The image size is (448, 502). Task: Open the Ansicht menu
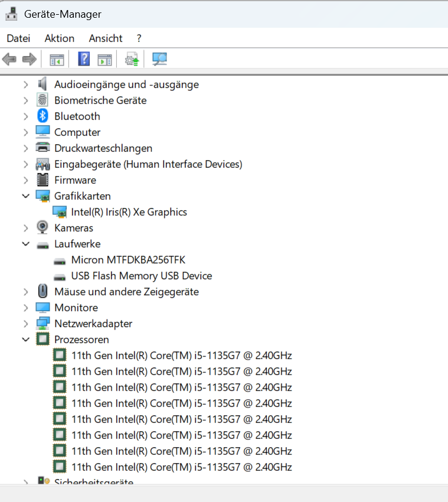coord(106,38)
